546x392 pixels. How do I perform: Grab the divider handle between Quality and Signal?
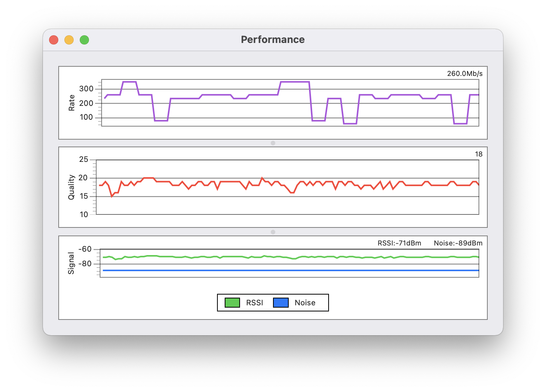273,232
